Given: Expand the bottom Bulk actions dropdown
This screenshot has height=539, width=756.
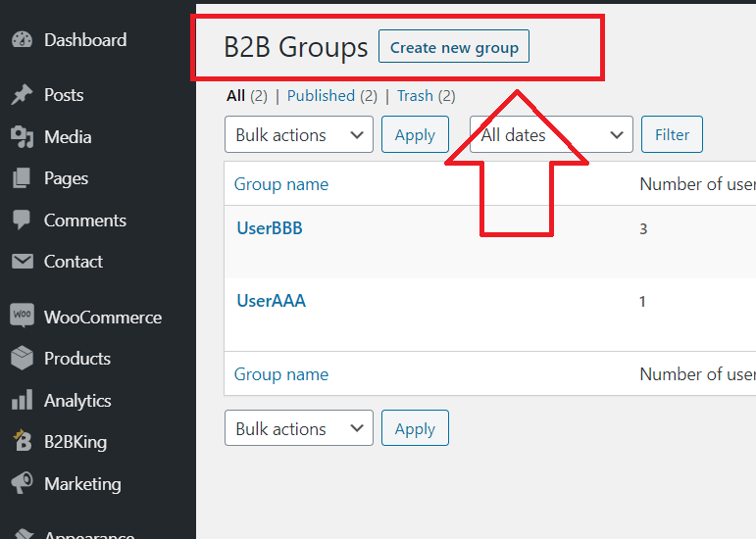Looking at the screenshot, I should [299, 427].
